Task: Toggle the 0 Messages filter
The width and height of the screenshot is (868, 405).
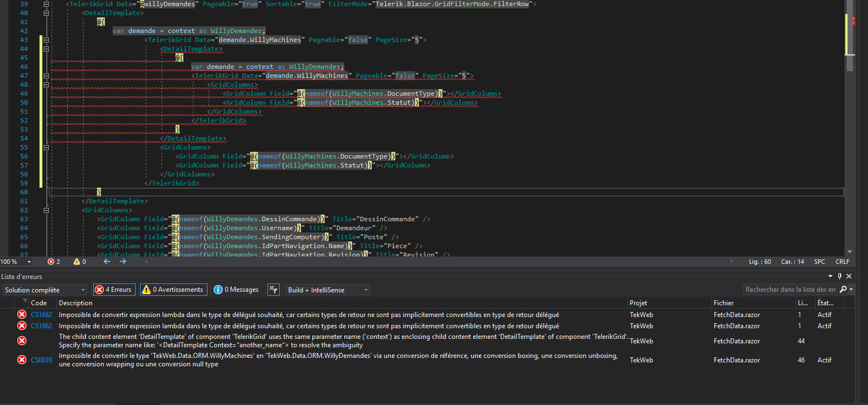Action: click(x=236, y=290)
